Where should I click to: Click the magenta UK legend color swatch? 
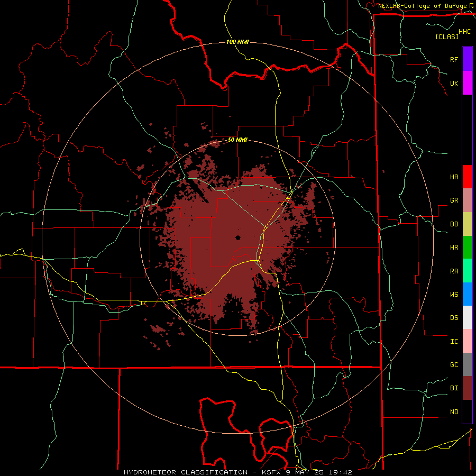[x=467, y=83]
